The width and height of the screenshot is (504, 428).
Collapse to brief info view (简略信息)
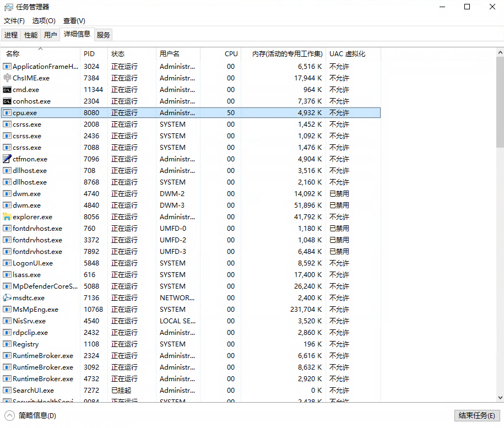[31, 416]
